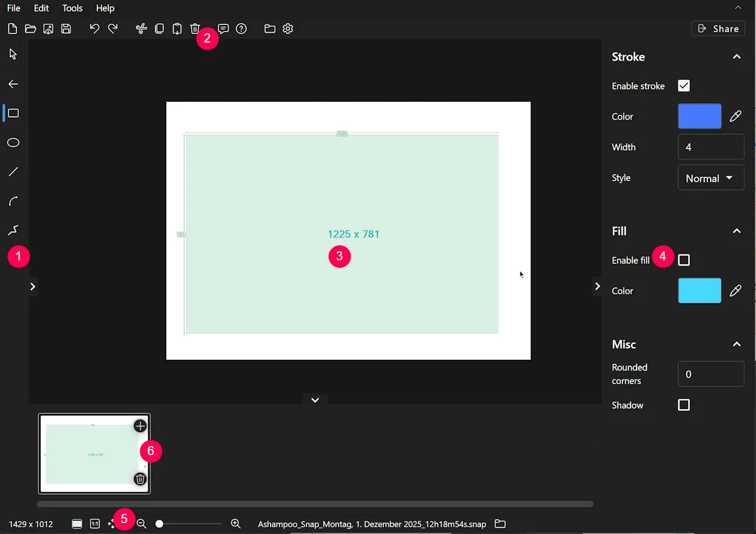Collapse the Fill section
756x534 pixels.
pyautogui.click(x=737, y=231)
